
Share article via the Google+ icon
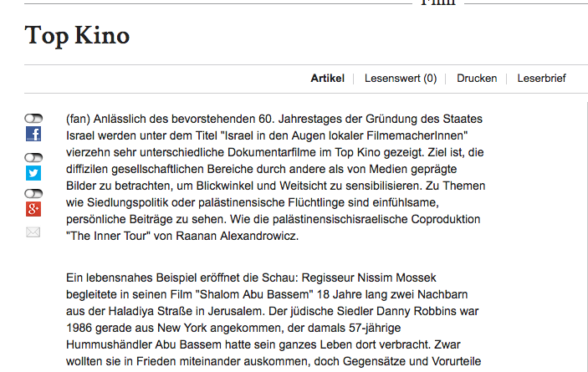[x=33, y=209]
